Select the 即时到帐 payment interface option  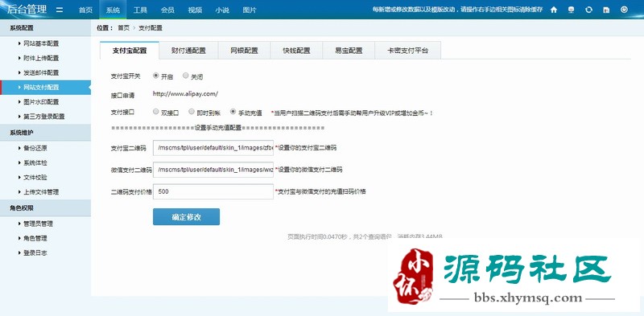[192, 111]
